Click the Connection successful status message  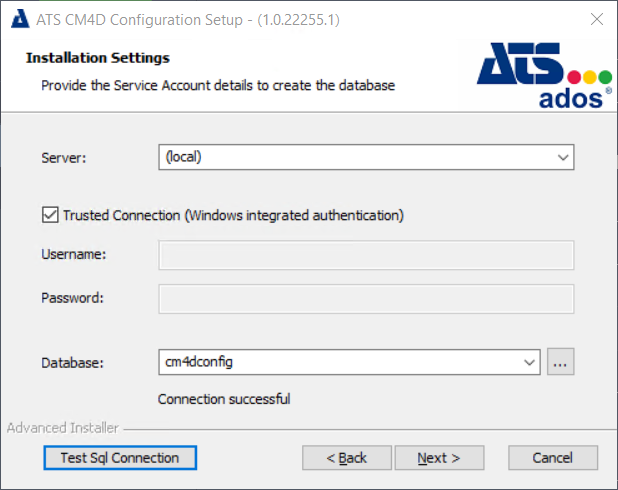click(x=224, y=399)
